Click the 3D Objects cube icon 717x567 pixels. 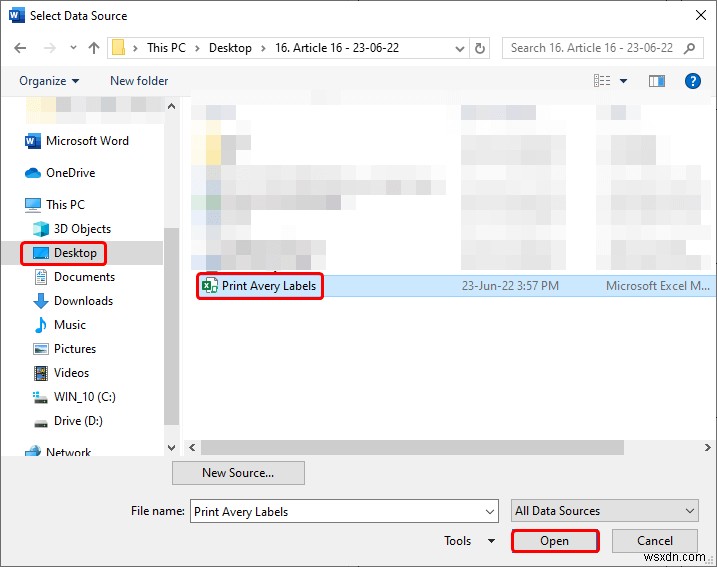coord(41,229)
